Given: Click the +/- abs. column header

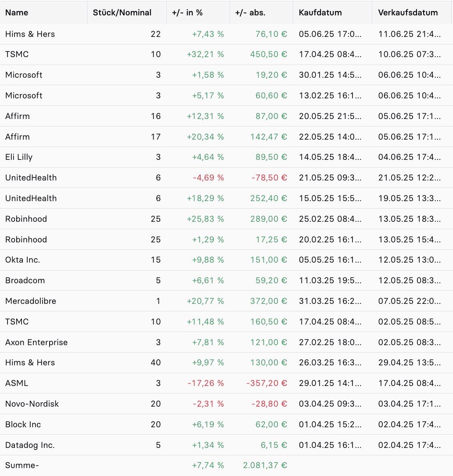Looking at the screenshot, I should pyautogui.click(x=261, y=12).
